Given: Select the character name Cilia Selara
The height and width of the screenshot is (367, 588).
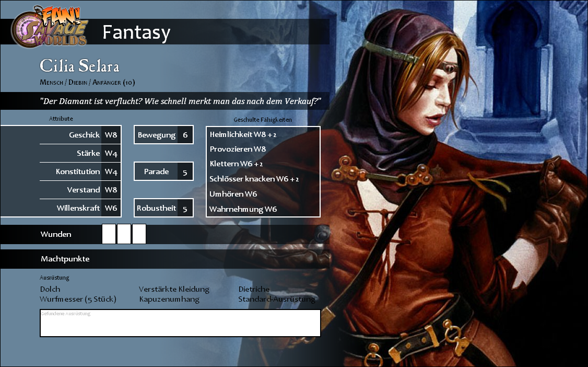Looking at the screenshot, I should (x=79, y=66).
